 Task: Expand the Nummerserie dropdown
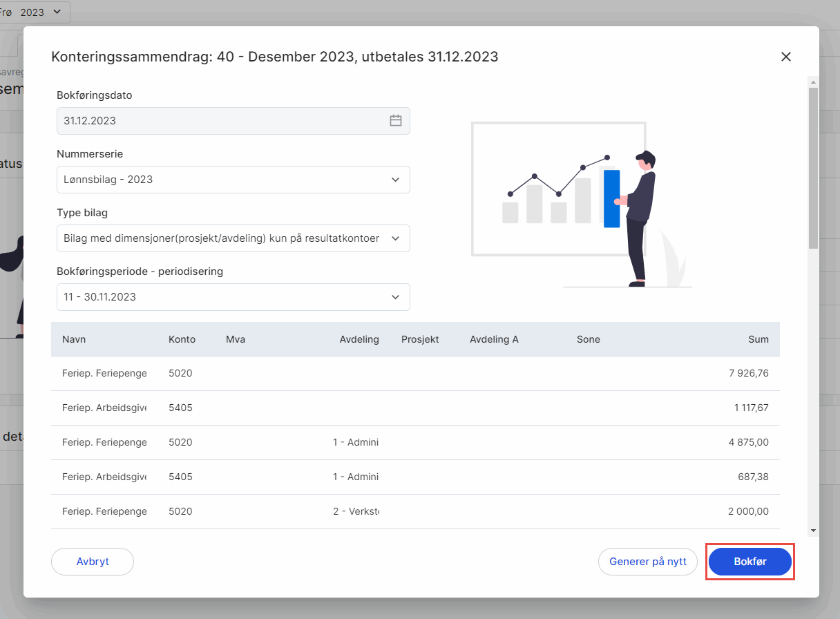(233, 180)
